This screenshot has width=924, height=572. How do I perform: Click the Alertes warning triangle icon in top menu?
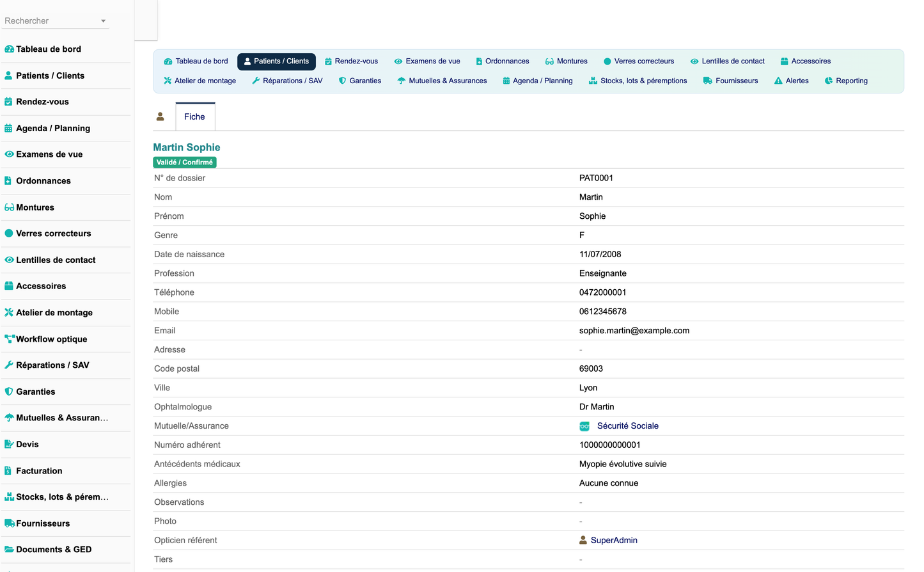point(778,81)
